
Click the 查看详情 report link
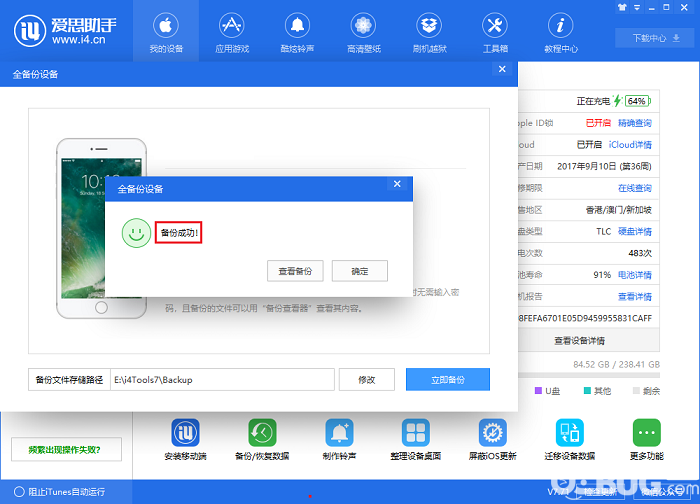click(634, 296)
